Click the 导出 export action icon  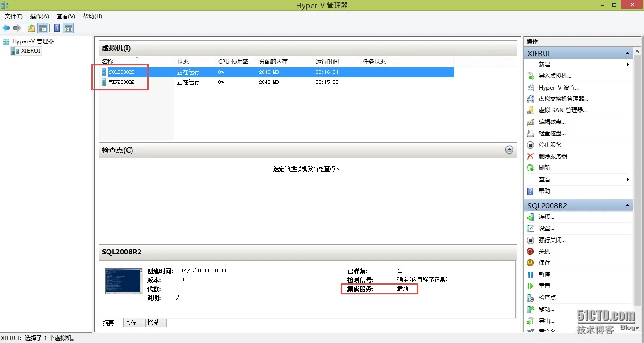coord(530,321)
